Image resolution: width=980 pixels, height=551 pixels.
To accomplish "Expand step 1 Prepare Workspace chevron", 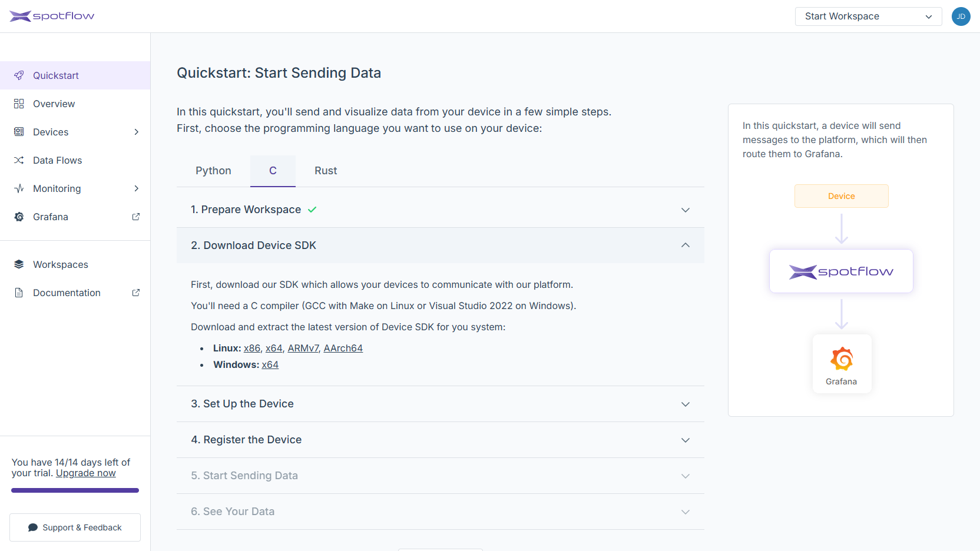I will click(x=686, y=210).
